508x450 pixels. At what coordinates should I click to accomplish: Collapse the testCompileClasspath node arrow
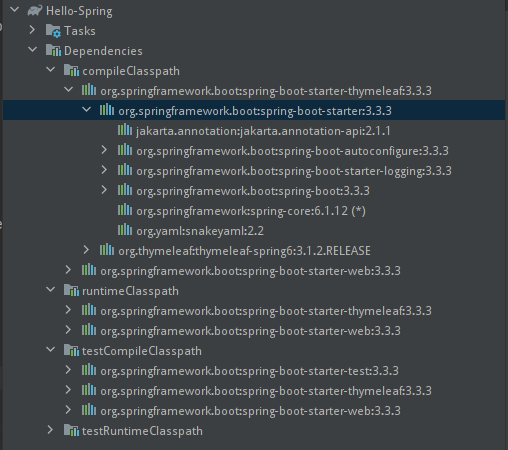point(51,350)
